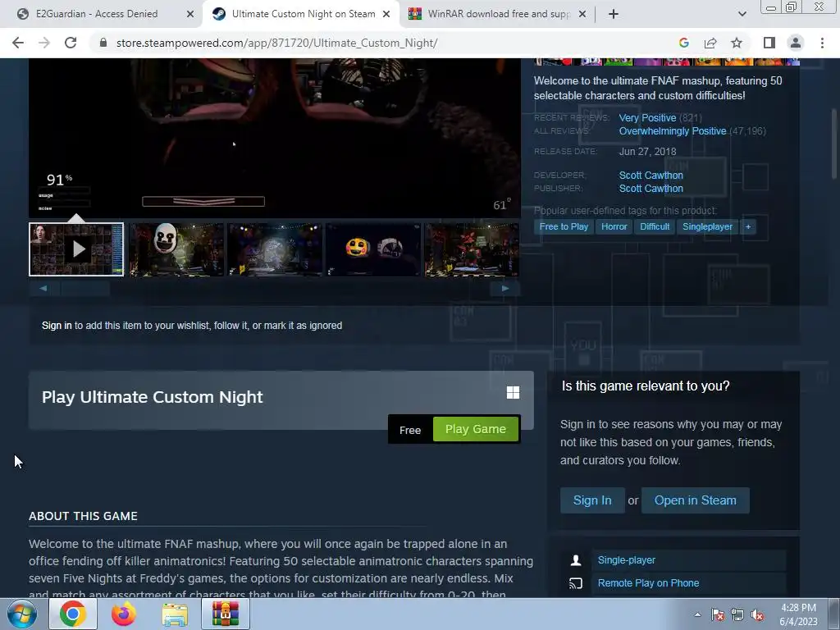Select the third screenshot thumbnail with glowing figure

tap(275, 249)
